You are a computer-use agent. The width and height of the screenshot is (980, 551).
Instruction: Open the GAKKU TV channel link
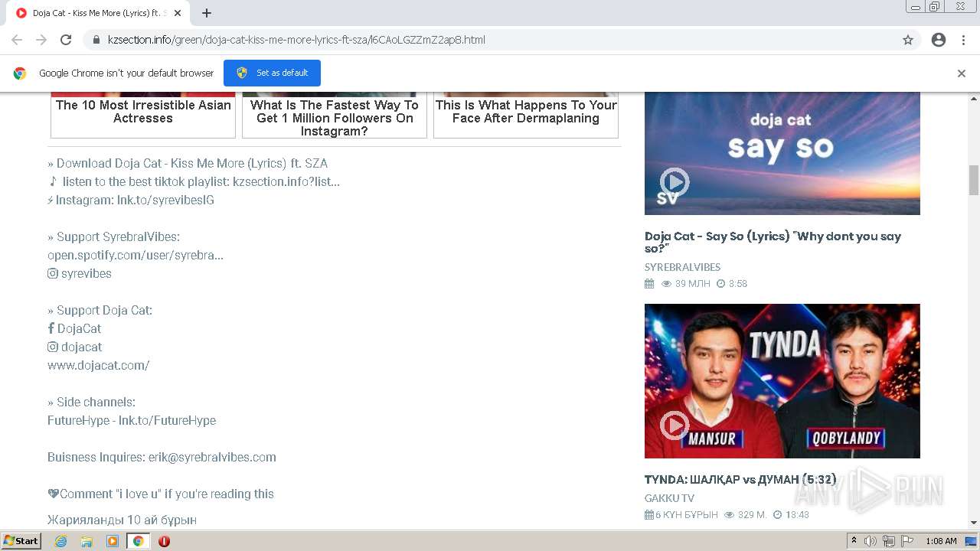(x=669, y=498)
